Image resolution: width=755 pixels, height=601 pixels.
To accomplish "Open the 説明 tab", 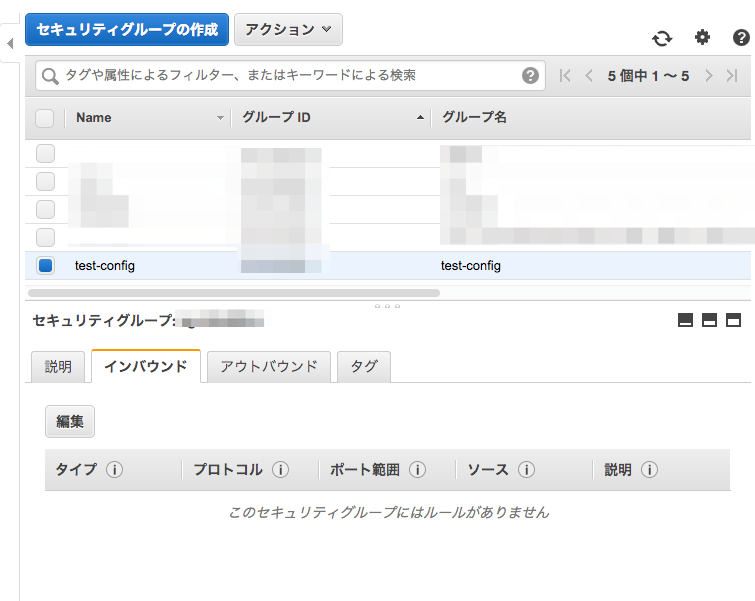I will (x=58, y=367).
